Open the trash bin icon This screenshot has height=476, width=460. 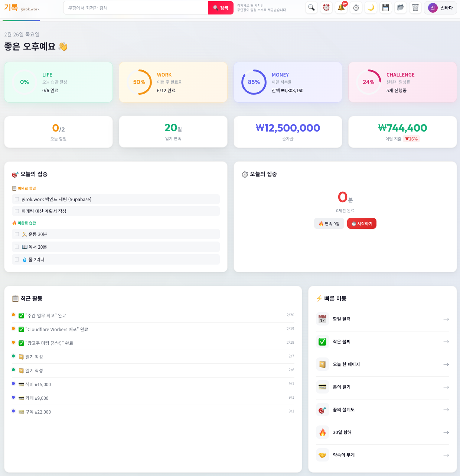(415, 7)
